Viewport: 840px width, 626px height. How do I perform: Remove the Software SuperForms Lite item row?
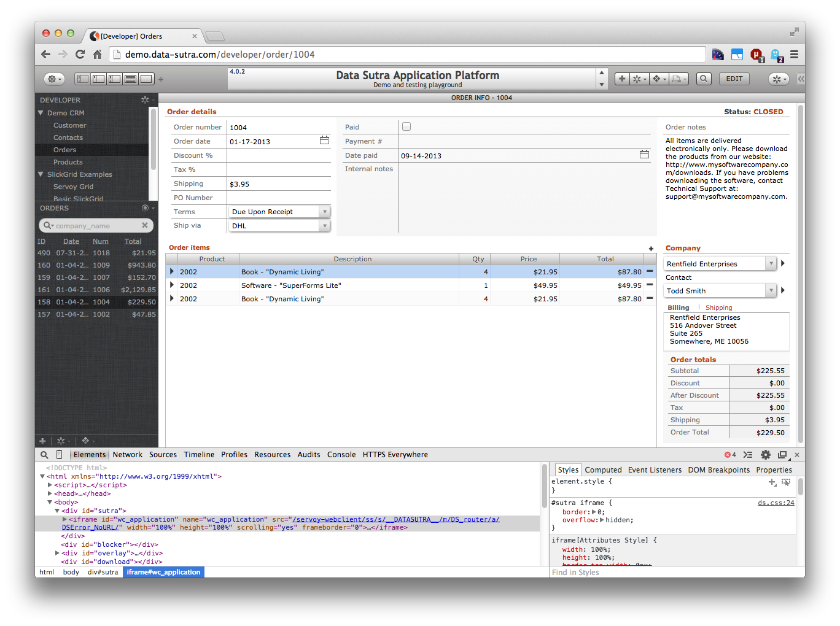(650, 285)
